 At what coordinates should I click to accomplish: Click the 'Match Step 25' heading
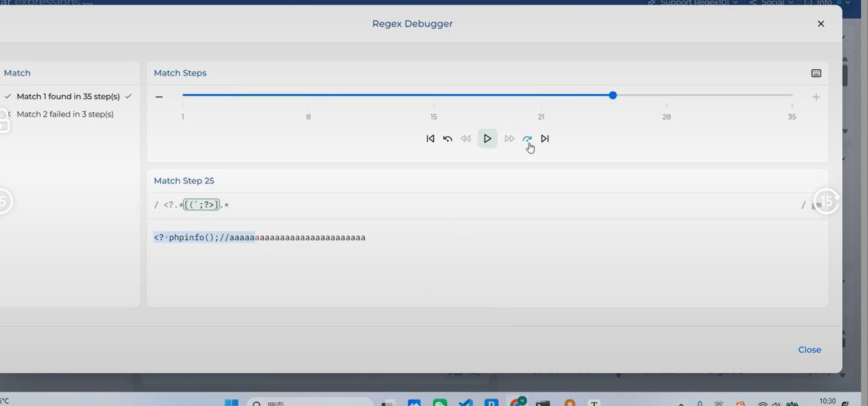coord(184,181)
